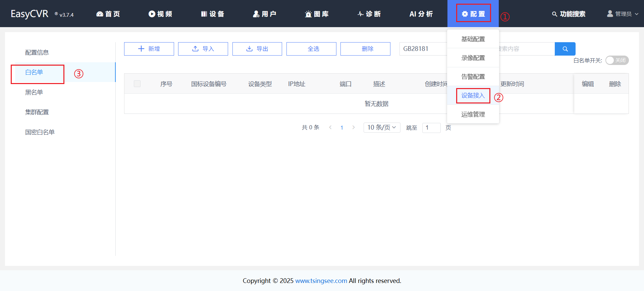Check the select-all checkbox in table header
644x291 pixels.
click(x=137, y=84)
